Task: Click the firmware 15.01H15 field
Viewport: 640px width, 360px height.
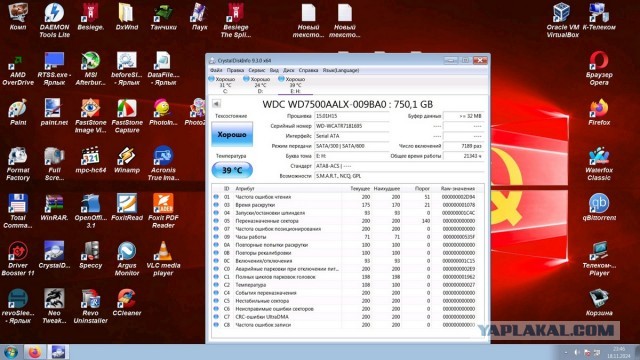Action: [351, 116]
